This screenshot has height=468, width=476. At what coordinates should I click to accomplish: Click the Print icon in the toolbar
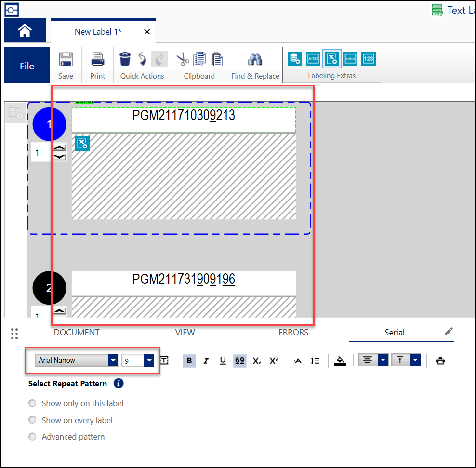pyautogui.click(x=98, y=59)
